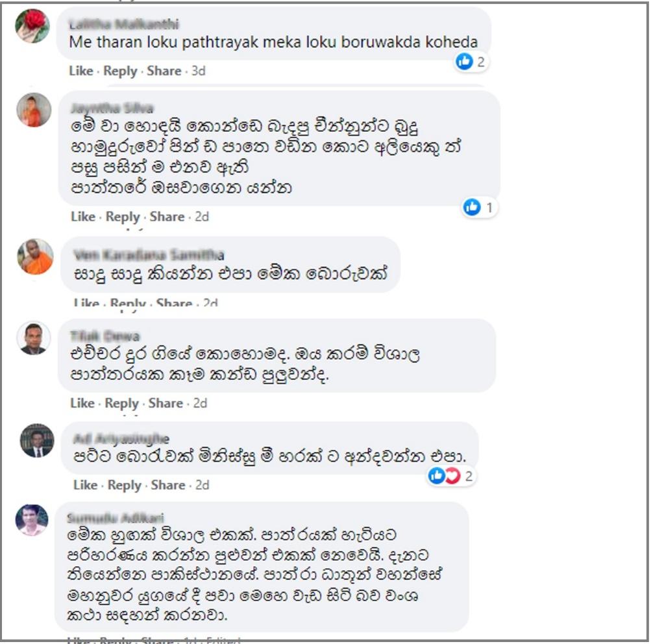Open Jayantha Silva's orange-robed avatar
The width and height of the screenshot is (653, 644).
34,110
